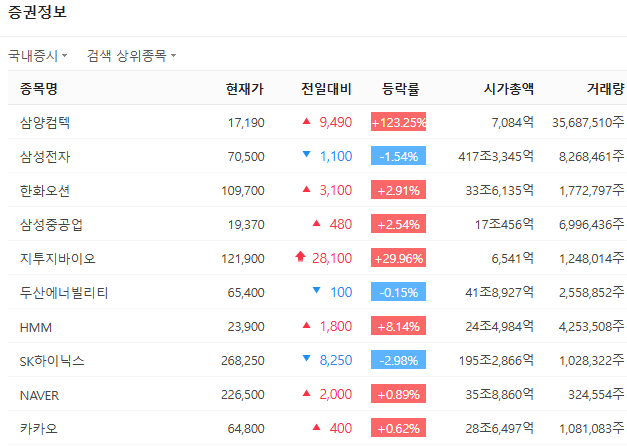This screenshot has width=627, height=447.
Task: Click the 17조456억 market cap
Action: [x=504, y=224]
